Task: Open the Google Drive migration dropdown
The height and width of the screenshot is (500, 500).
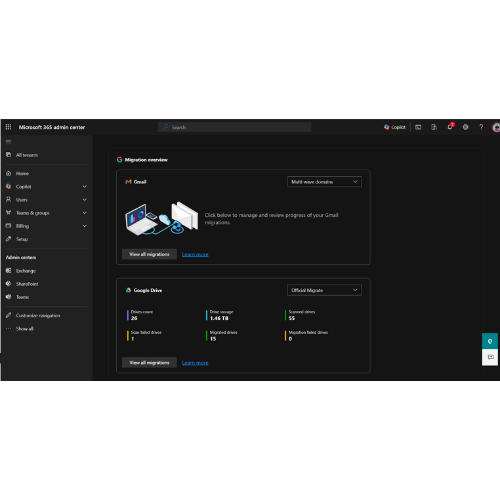Action: 324,290
